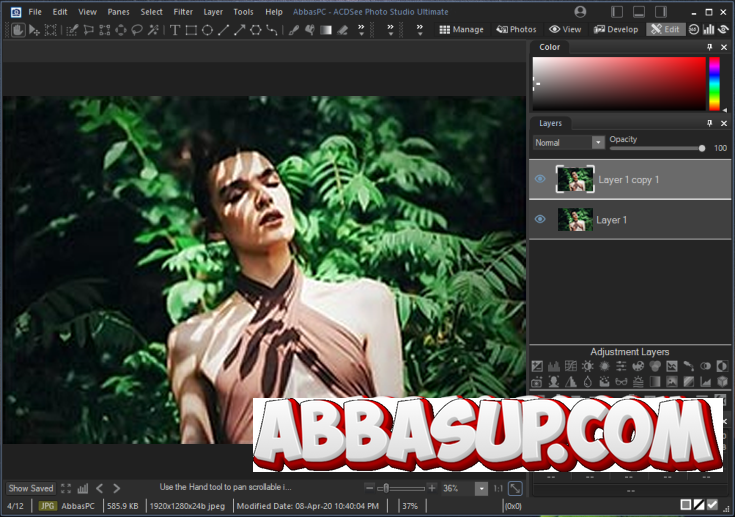Toggle the right panel layout button
The height and width of the screenshot is (517, 735).
661,12
